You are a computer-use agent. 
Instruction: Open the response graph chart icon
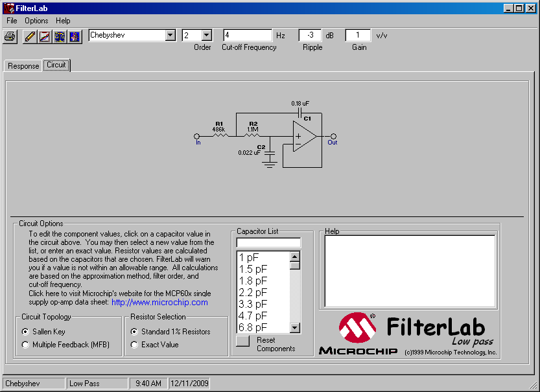pyautogui.click(x=45, y=36)
